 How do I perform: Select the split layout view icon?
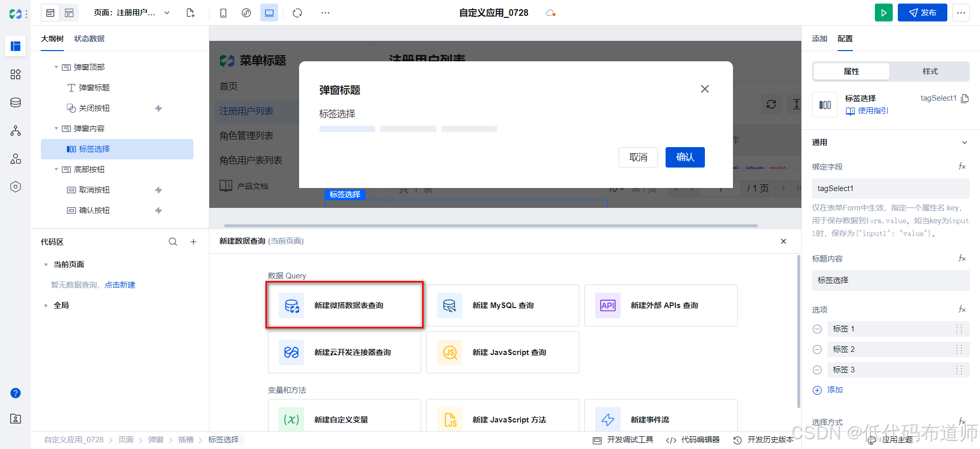[x=69, y=13]
